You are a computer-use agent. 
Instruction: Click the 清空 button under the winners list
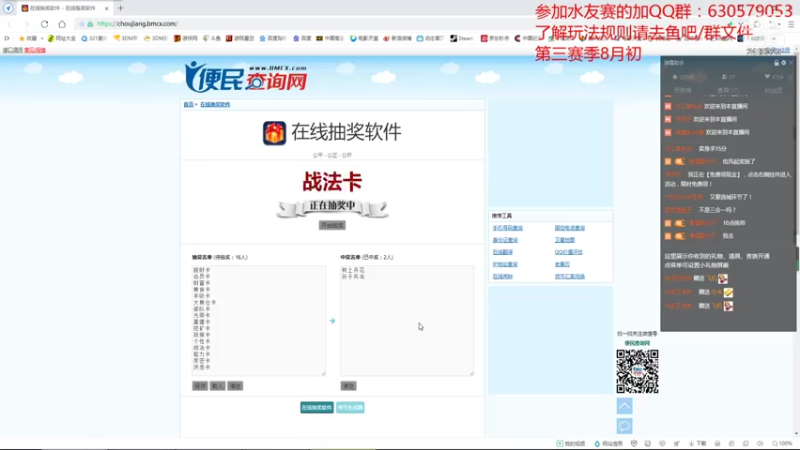point(348,386)
